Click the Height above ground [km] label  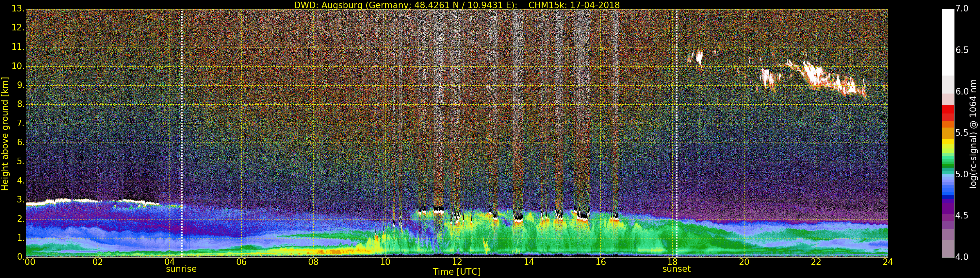point(5,134)
